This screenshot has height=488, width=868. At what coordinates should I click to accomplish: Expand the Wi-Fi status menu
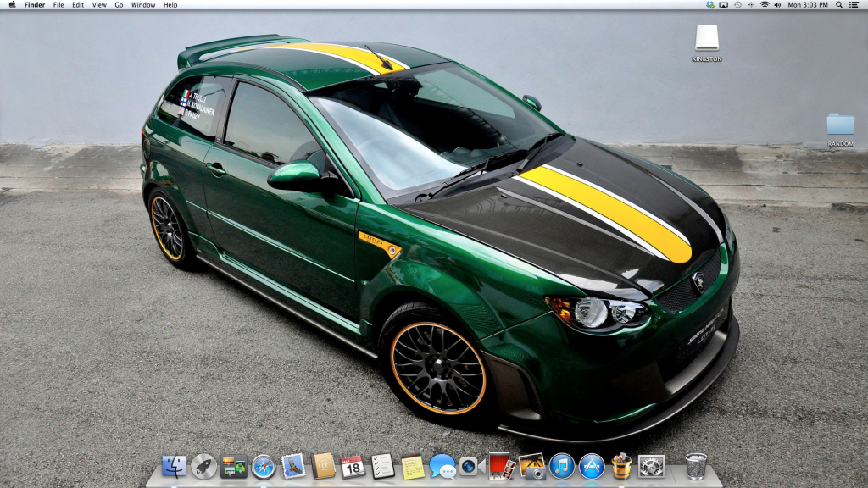(x=764, y=5)
